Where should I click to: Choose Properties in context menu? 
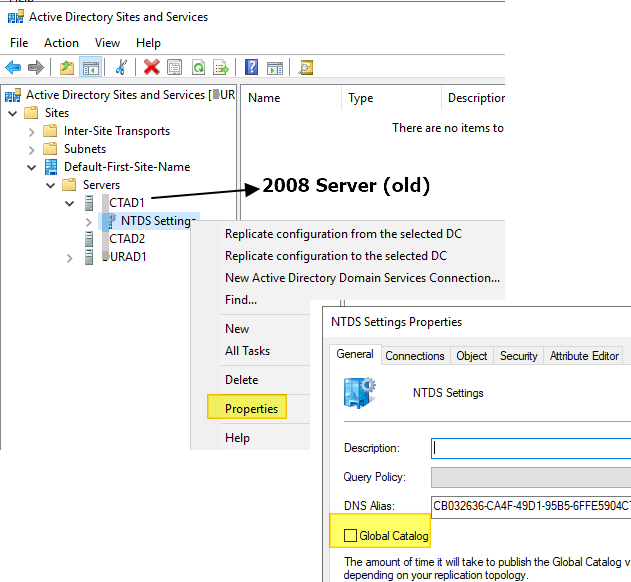tap(251, 409)
